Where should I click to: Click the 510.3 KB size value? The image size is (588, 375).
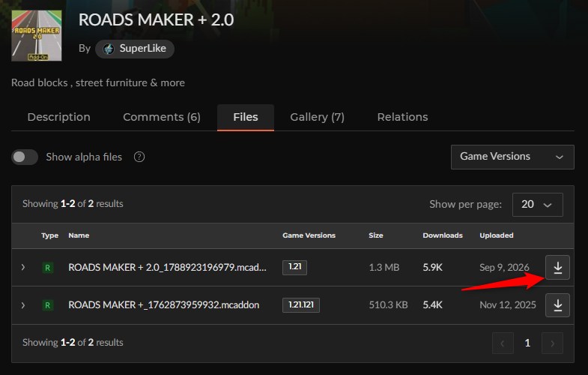pyautogui.click(x=388, y=304)
